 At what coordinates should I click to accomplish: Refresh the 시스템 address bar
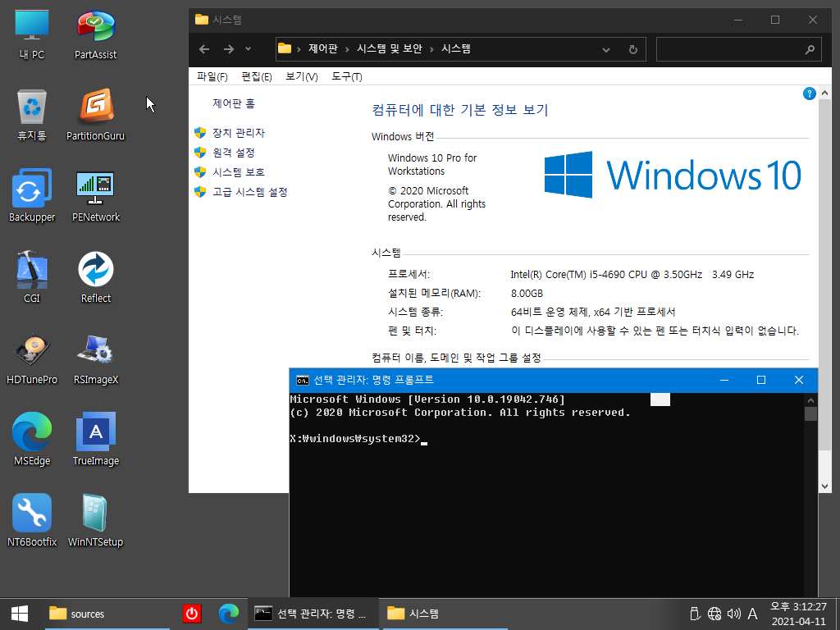tap(632, 49)
